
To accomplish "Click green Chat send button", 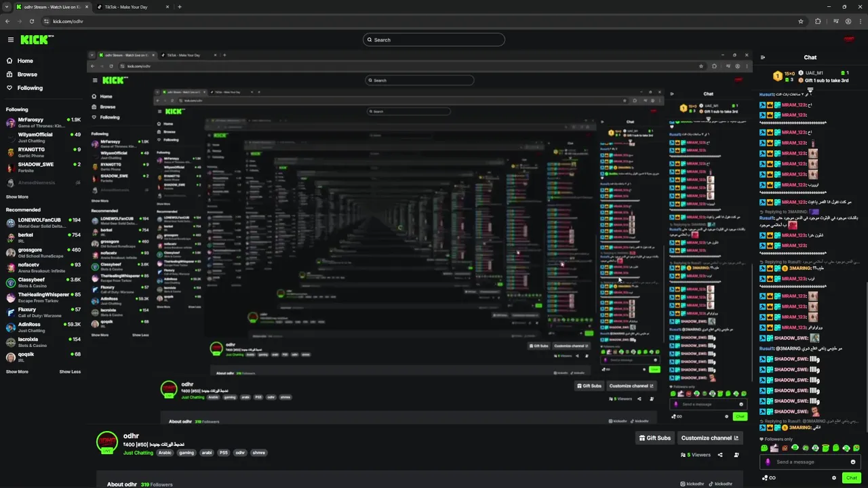I will pos(851,478).
